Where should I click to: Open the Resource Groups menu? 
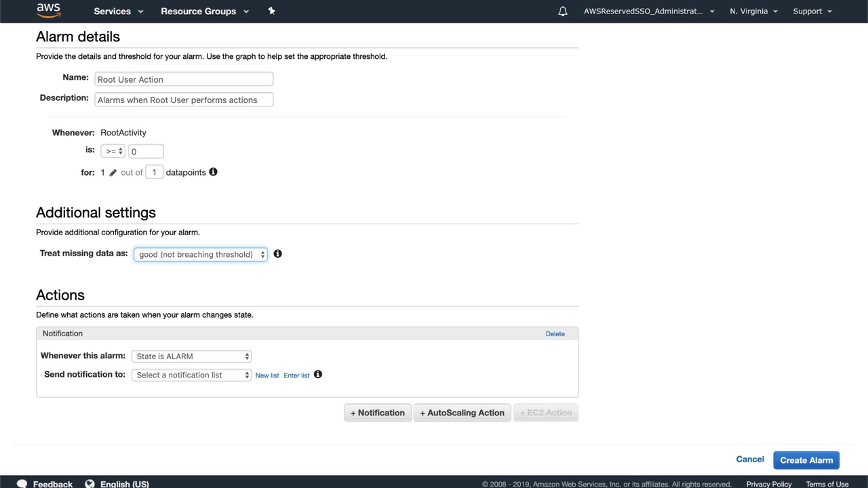pyautogui.click(x=205, y=12)
